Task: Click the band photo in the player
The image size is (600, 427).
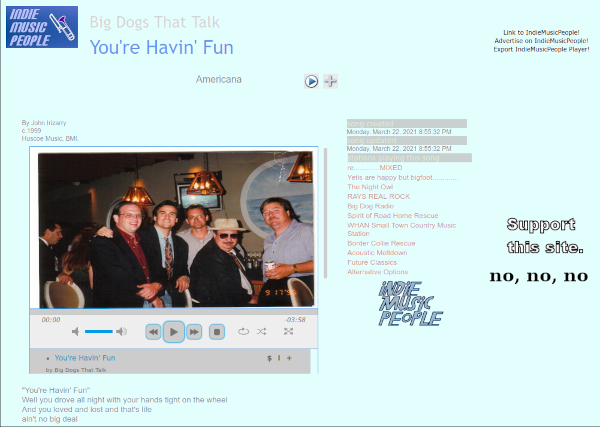Action: click(176, 229)
